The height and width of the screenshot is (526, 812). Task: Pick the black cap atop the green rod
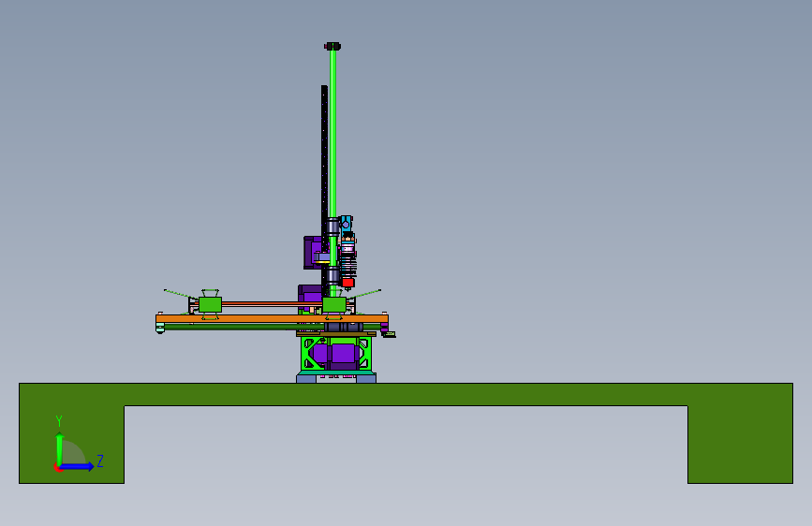point(333,47)
